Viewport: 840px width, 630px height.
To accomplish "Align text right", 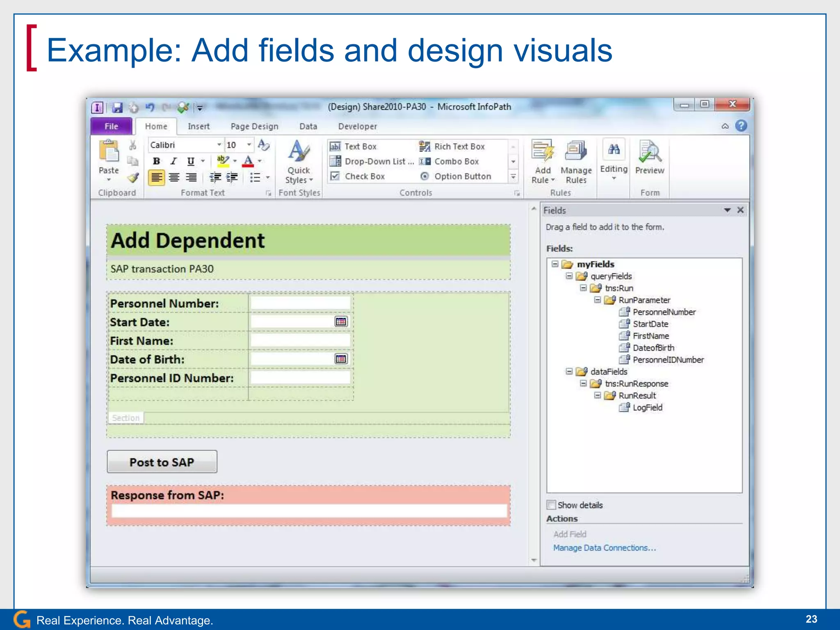I will (191, 178).
